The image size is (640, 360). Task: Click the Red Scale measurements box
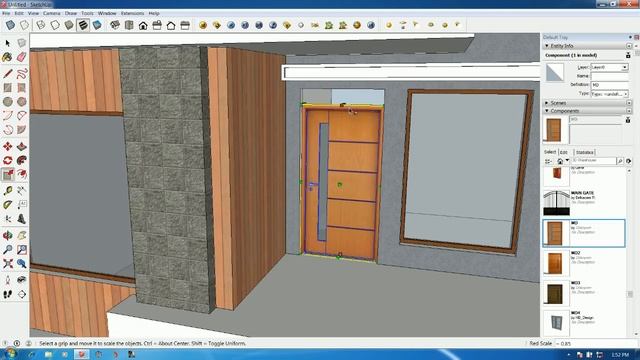(596, 344)
